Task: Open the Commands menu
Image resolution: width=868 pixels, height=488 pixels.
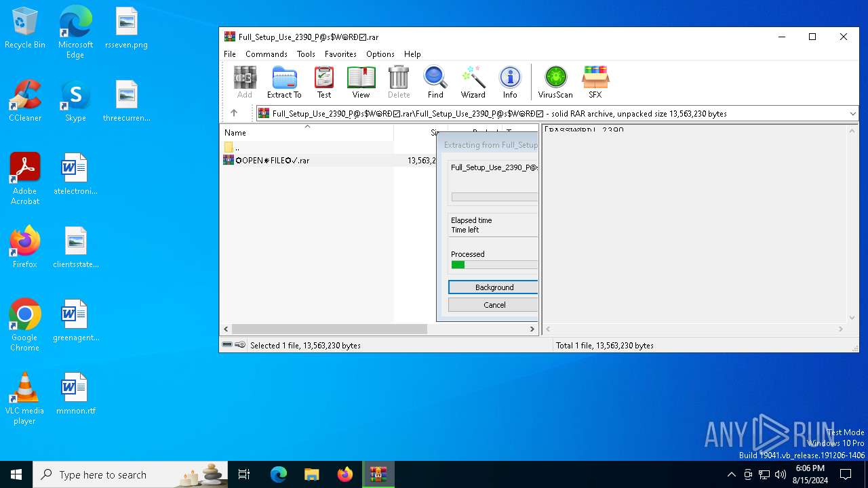Action: tap(267, 54)
